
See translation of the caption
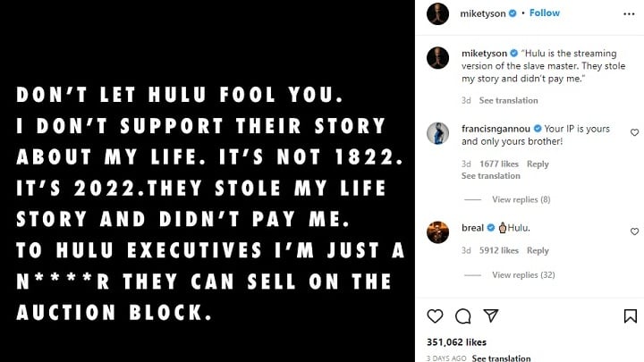pyautogui.click(x=508, y=101)
